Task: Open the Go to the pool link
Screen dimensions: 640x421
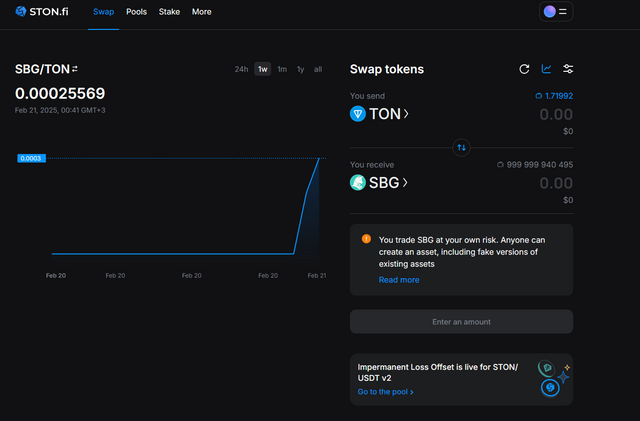Action: click(x=385, y=392)
